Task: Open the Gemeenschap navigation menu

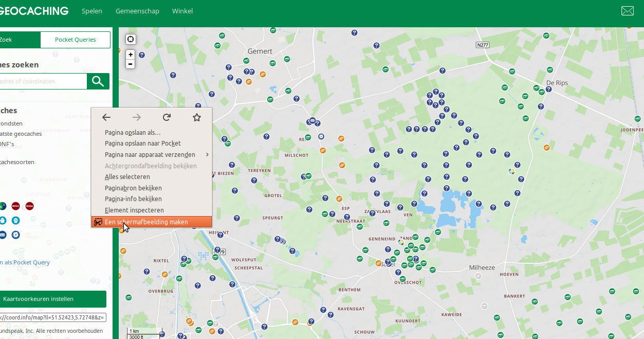Action: pyautogui.click(x=137, y=11)
